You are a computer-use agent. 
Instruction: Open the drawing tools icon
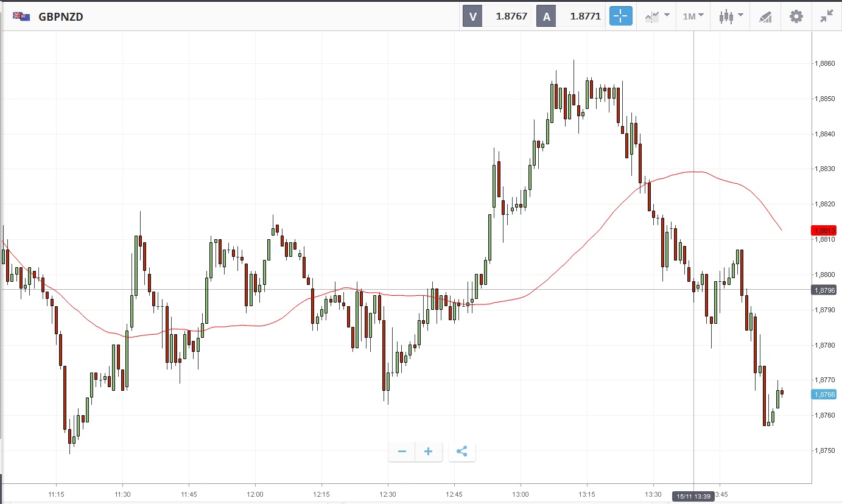(x=765, y=16)
